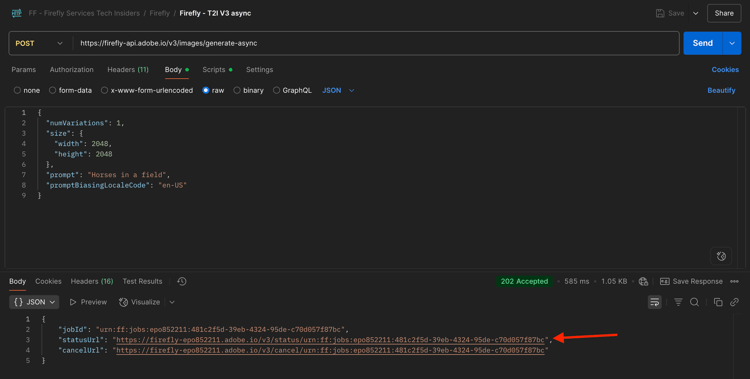Viewport: 750px width, 379px height.
Task: Open the search icon in response toolbar
Action: pos(694,302)
